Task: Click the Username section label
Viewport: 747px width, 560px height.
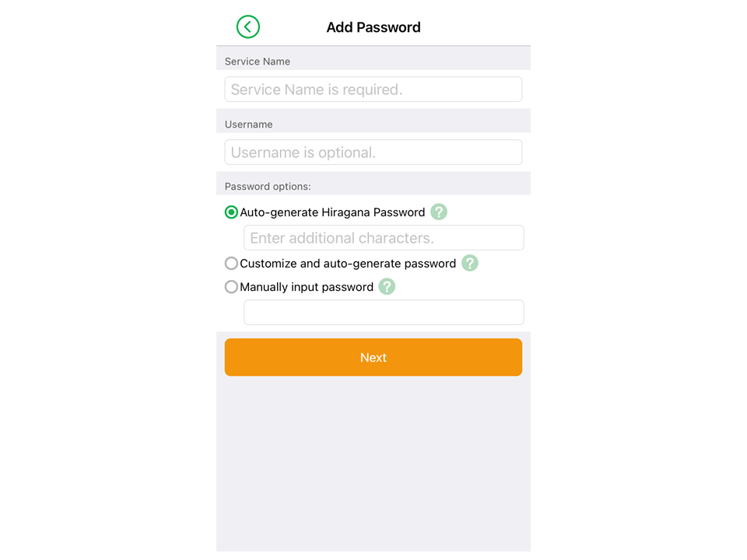Action: [x=249, y=124]
